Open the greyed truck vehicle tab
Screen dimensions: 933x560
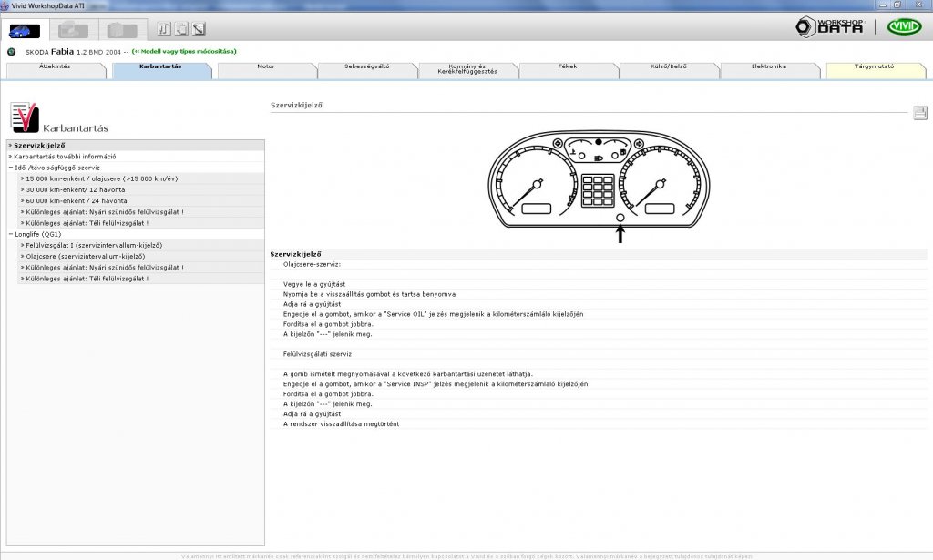[x=73, y=30]
